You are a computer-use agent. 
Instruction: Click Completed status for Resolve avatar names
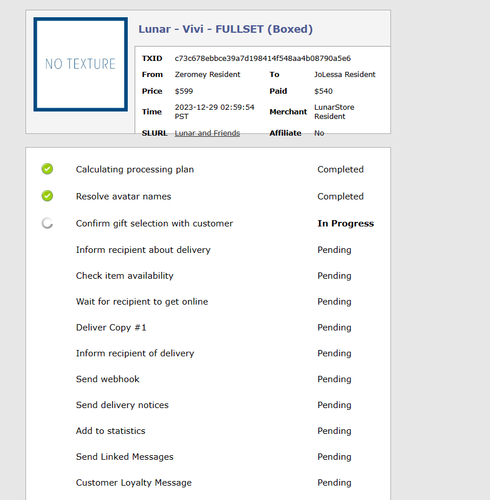click(x=340, y=196)
